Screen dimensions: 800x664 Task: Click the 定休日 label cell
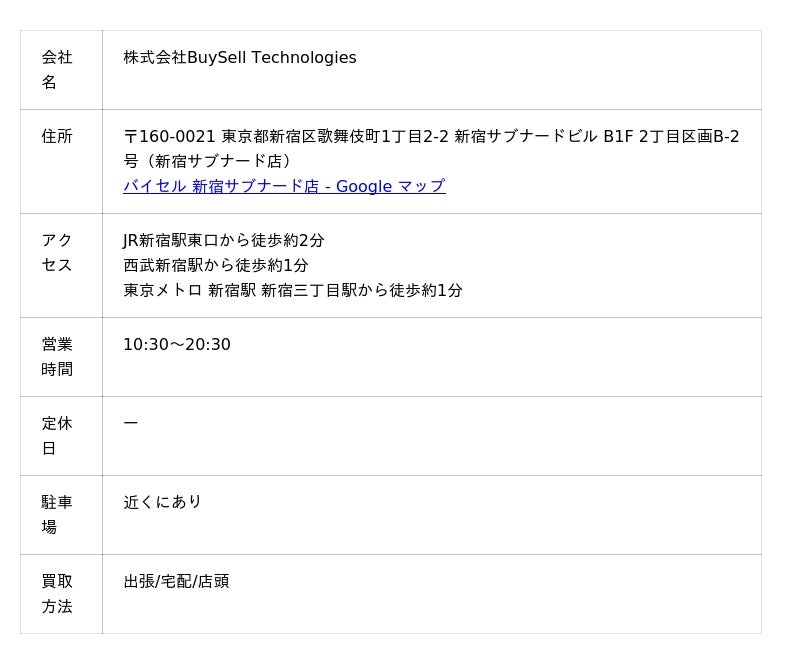click(x=61, y=436)
